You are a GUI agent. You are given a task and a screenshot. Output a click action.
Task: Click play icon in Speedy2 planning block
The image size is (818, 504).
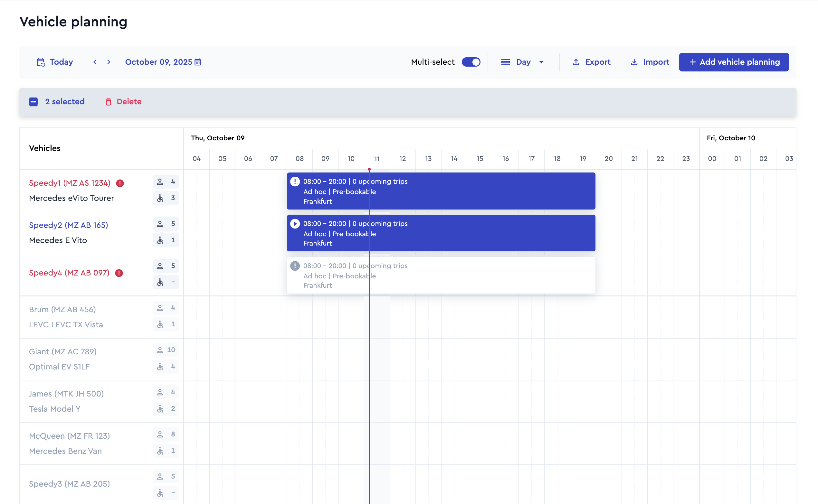click(x=295, y=224)
